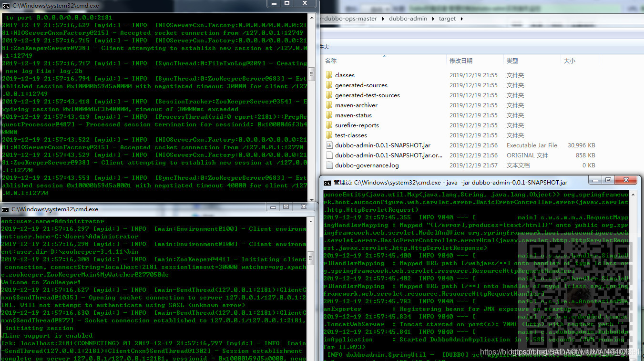The image size is (644, 361).
Task: Sort files by the 大小 column header
Action: (570, 61)
